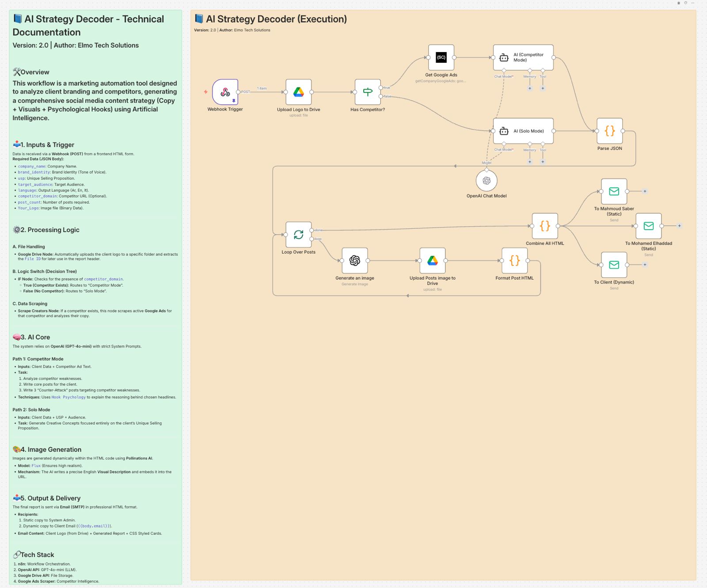Click plus after To Mohamed Elhaddad node
Viewport: 707px width, 588px height.
point(679,226)
